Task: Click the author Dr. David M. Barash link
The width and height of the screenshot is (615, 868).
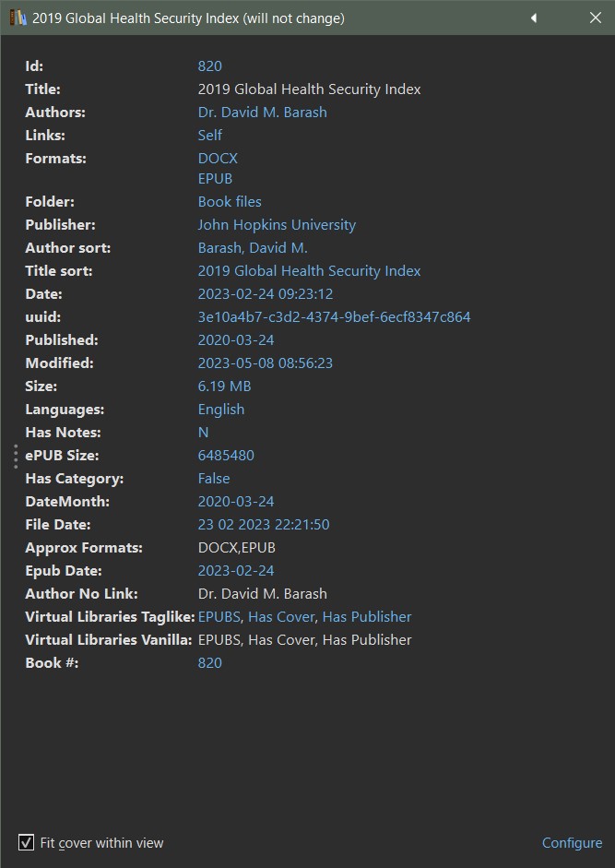Action: pos(262,113)
